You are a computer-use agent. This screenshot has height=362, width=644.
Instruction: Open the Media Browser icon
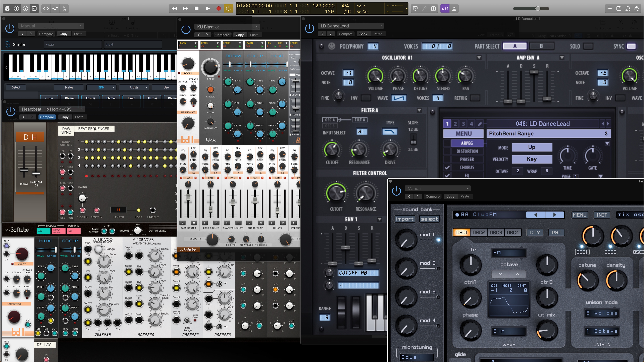tap(637, 8)
